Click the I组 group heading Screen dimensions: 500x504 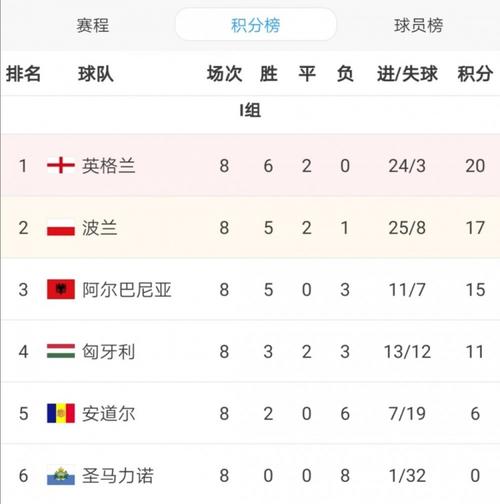250,110
